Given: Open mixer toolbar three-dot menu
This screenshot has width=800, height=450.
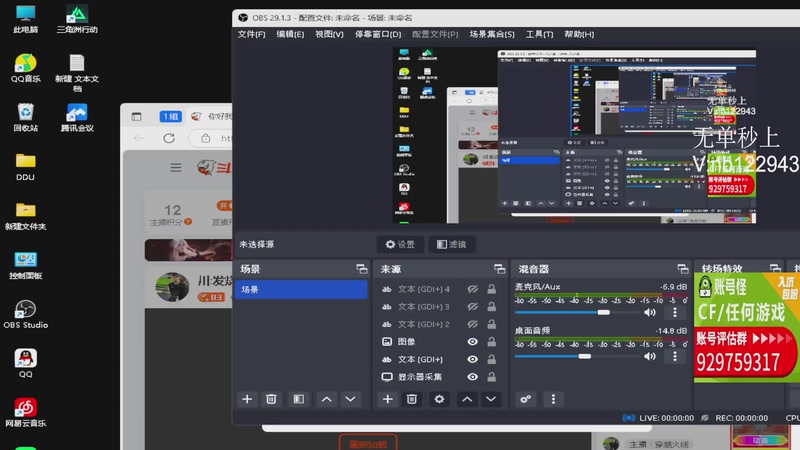Looking at the screenshot, I should 553,399.
